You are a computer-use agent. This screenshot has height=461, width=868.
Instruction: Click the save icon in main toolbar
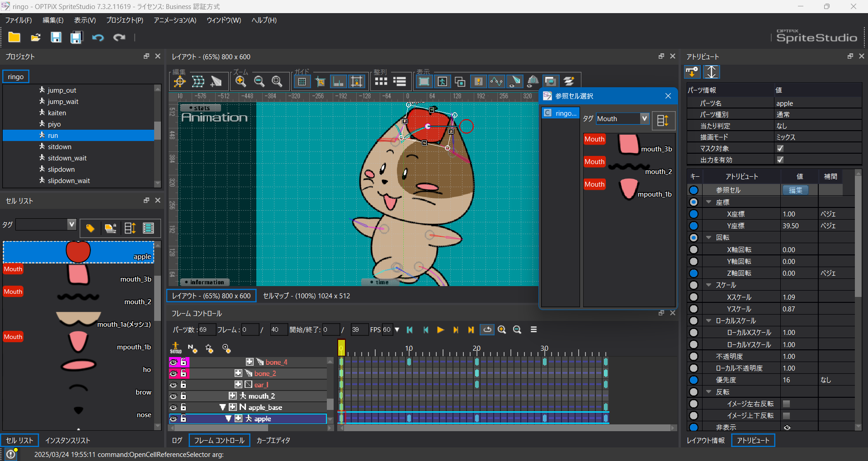56,38
